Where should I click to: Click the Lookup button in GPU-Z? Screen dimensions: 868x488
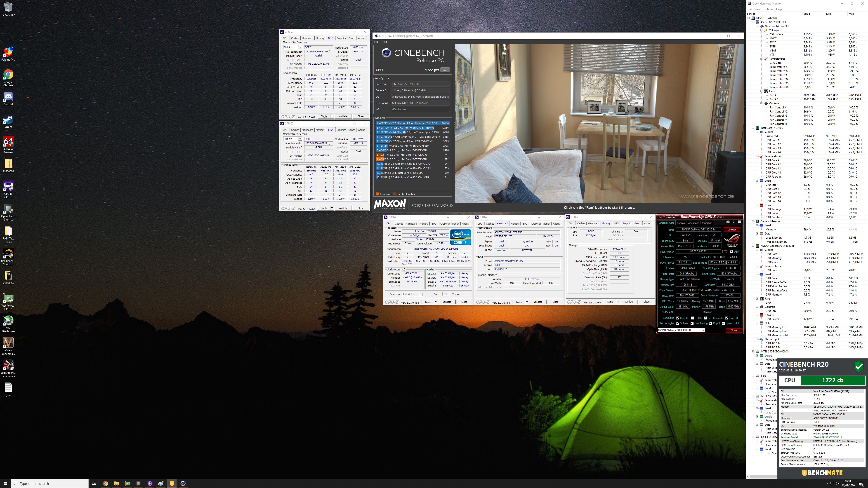732,229
